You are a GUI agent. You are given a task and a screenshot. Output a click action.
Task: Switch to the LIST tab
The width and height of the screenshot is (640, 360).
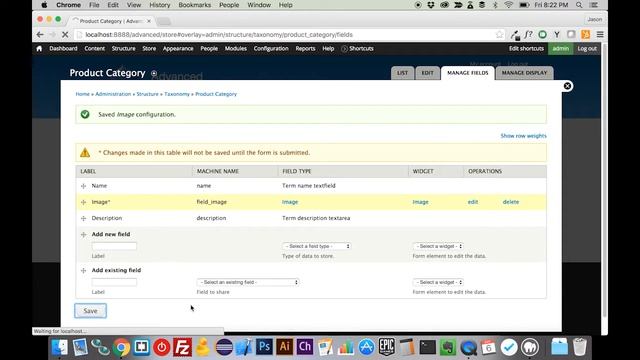point(402,73)
